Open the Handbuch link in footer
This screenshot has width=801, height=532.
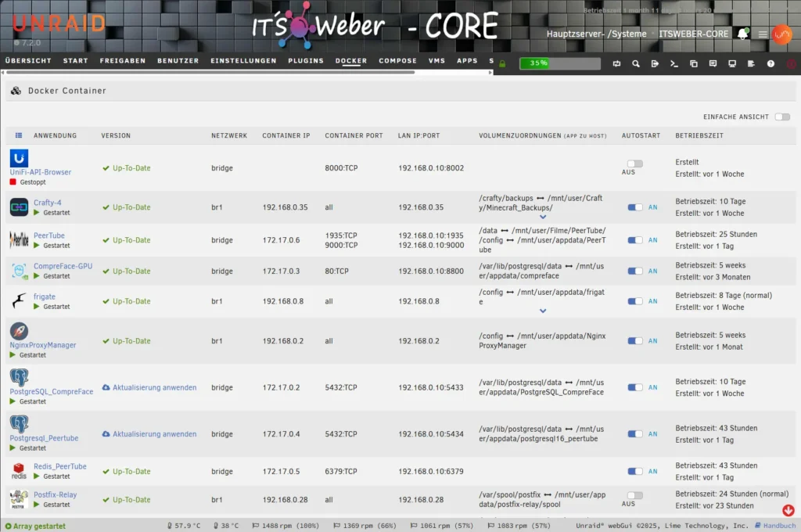779,526
